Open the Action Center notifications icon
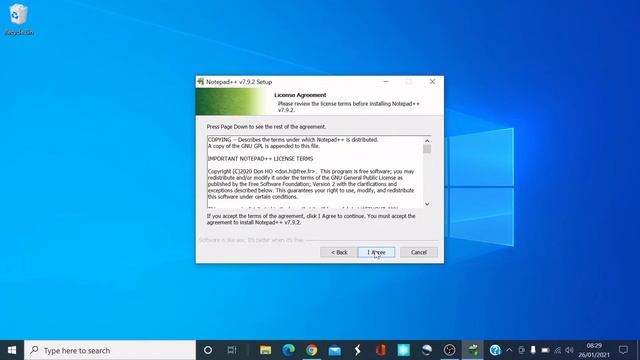Viewport: 640px width, 360px height. (623, 350)
